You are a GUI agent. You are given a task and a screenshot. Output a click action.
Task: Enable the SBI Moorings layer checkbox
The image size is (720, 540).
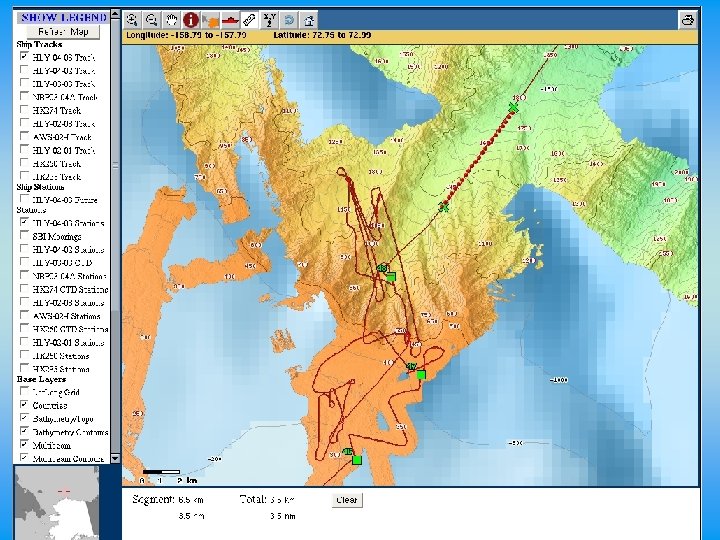point(24,236)
